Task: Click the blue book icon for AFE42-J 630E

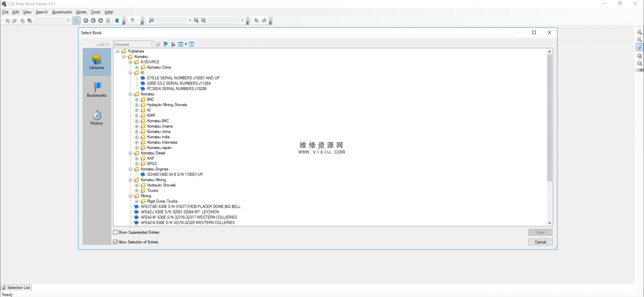Action: tap(136, 212)
